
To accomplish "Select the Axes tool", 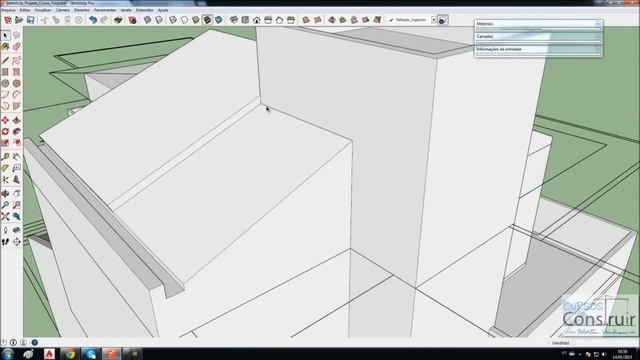I will click(5, 180).
